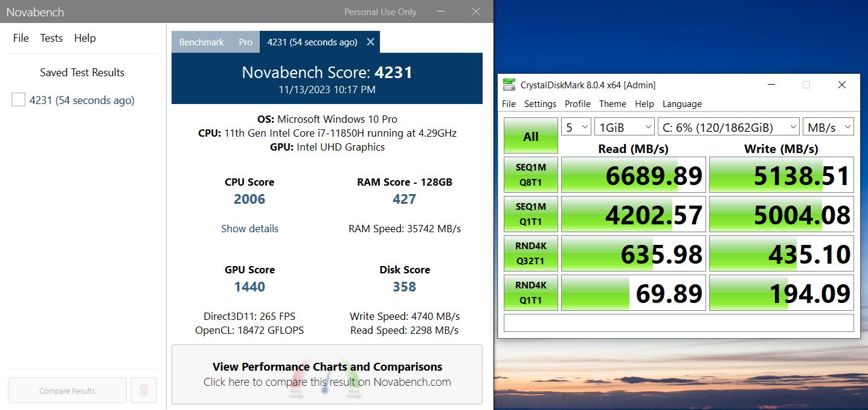Switch to the Pro tab
The image size is (868, 410).
click(x=245, y=42)
